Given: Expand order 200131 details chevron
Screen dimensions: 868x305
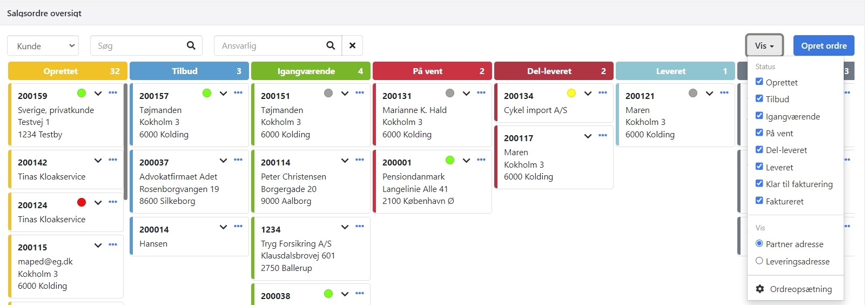Looking at the screenshot, I should (x=466, y=93).
